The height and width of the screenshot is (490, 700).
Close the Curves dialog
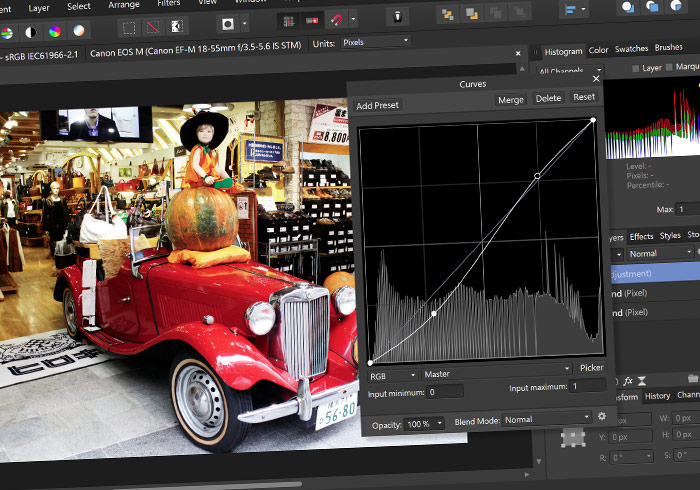(596, 79)
